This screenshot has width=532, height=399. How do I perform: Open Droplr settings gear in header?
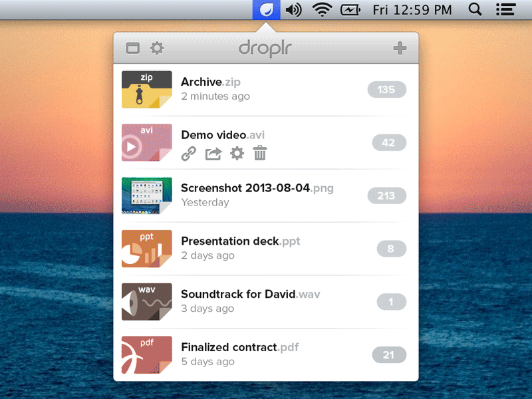157,48
